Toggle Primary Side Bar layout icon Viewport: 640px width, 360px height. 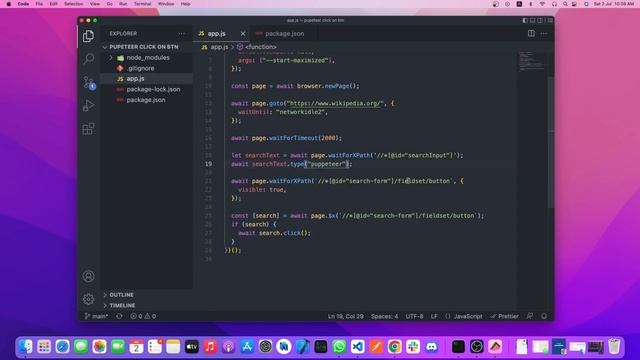(x=525, y=20)
